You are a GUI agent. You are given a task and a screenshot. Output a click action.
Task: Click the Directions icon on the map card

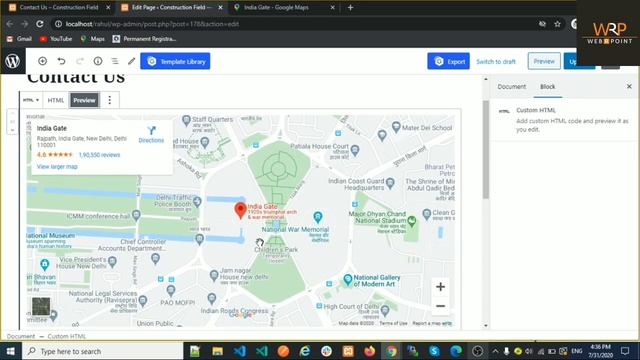(151, 131)
